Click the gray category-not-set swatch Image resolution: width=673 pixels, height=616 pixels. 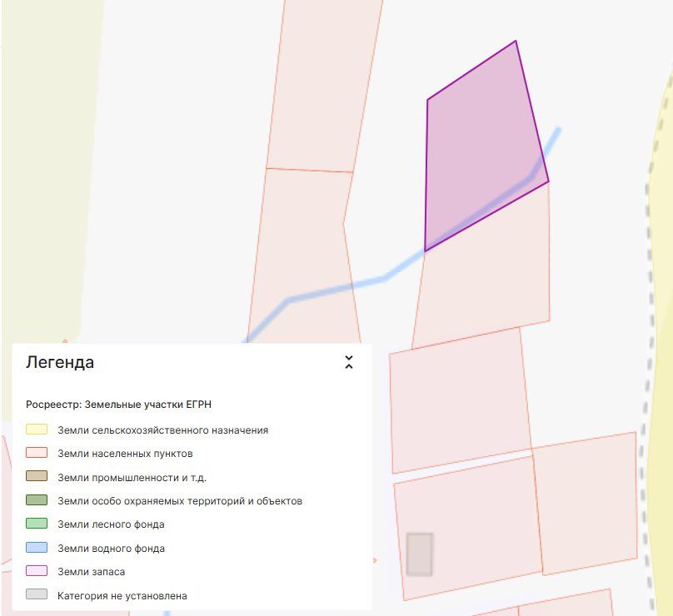(37, 594)
